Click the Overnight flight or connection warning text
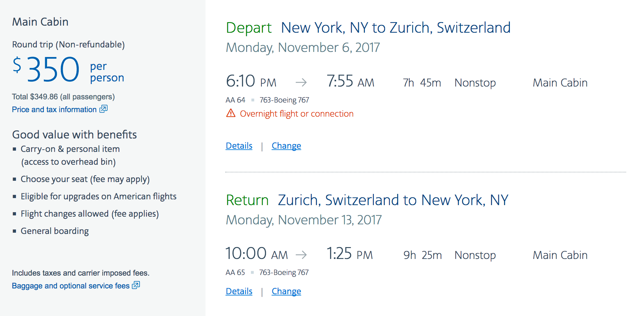The width and height of the screenshot is (644, 316). [296, 114]
